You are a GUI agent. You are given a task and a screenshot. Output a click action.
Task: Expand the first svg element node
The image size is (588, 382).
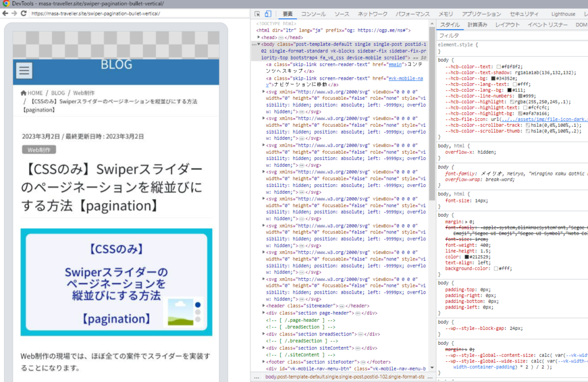point(264,92)
